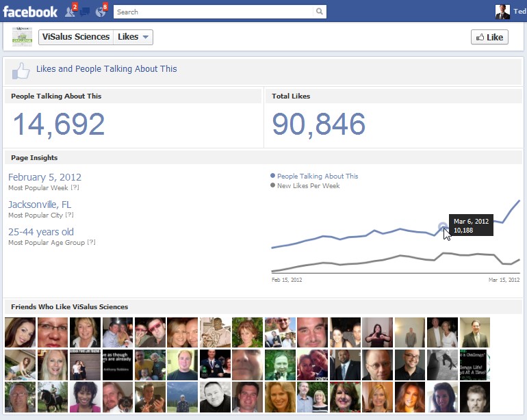Screen dimensions: 527x420
Task: Select February 5, 2012 most popular week
Action: pos(44,177)
